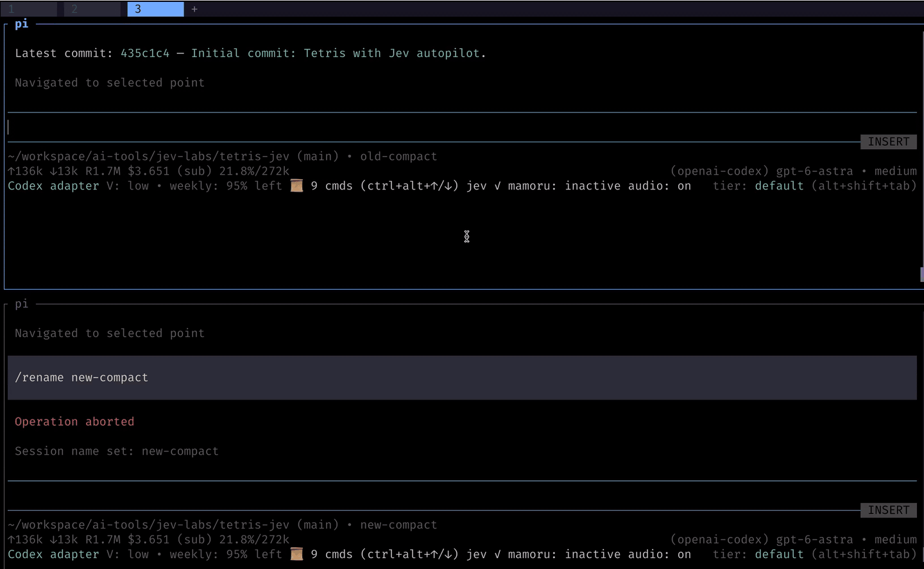Click INSERT mode badge in new-compact pane

889,511
